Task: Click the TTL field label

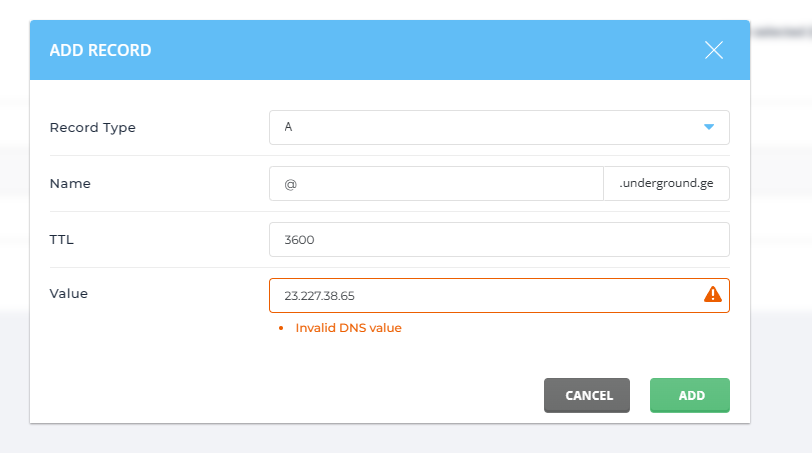Action: point(61,240)
